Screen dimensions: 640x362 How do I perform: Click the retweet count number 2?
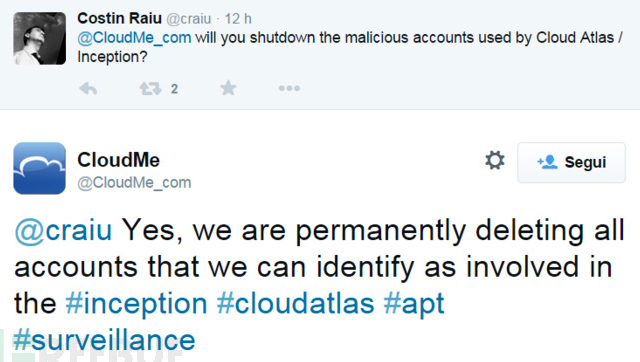tap(174, 89)
